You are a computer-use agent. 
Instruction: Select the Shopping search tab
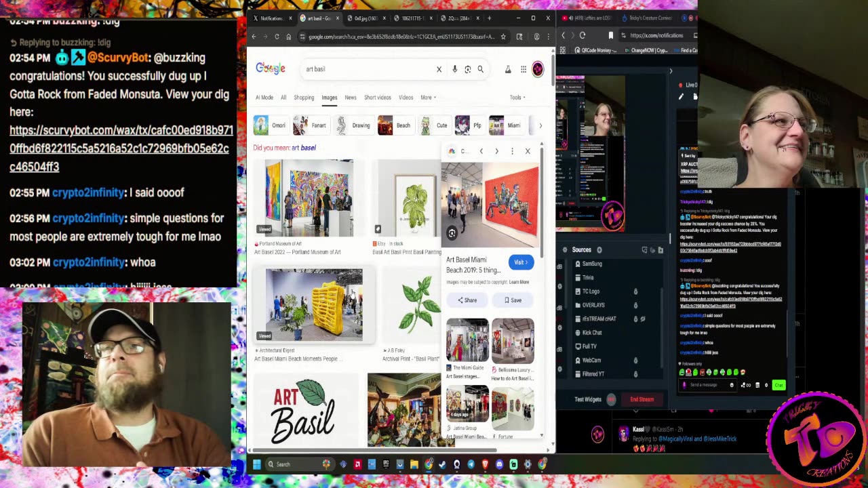[304, 98]
